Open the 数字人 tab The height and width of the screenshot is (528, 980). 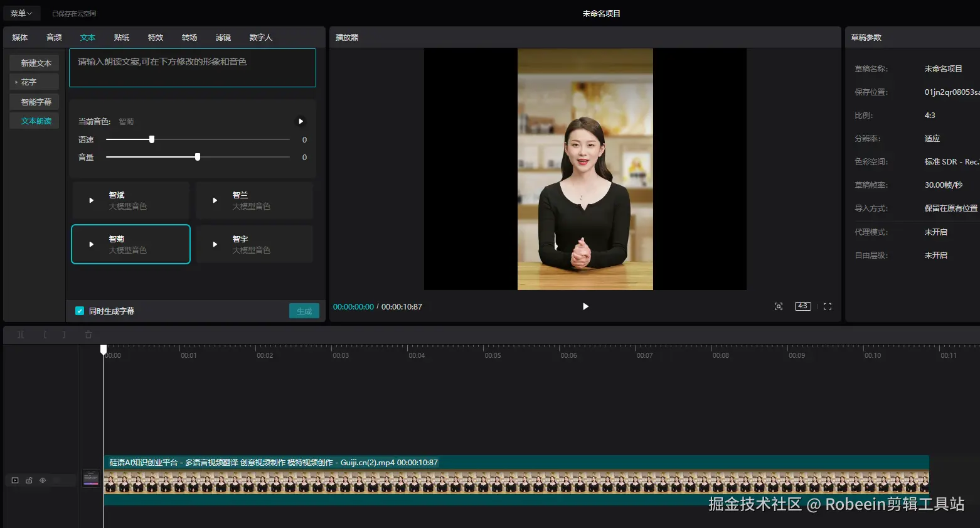point(260,38)
